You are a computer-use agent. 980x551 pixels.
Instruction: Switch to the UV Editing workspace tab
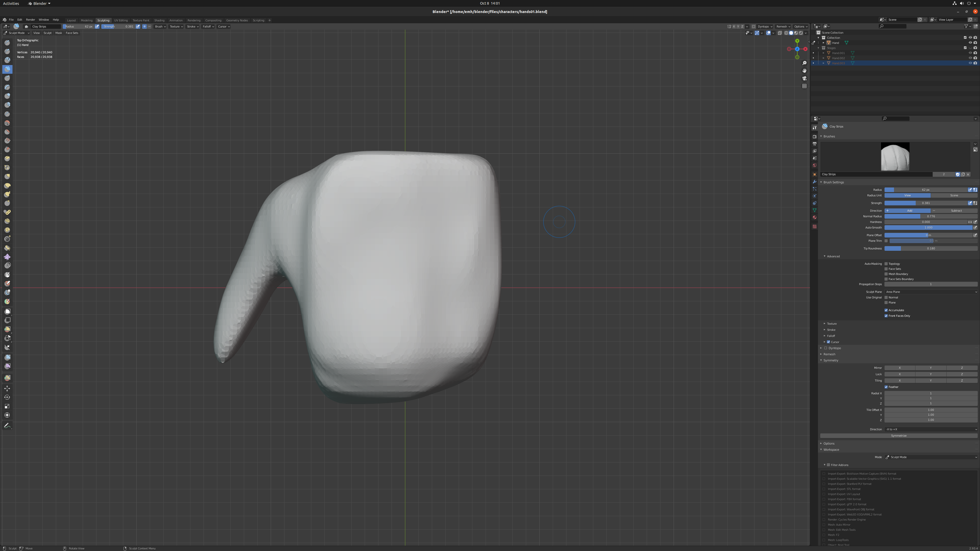[x=121, y=20]
